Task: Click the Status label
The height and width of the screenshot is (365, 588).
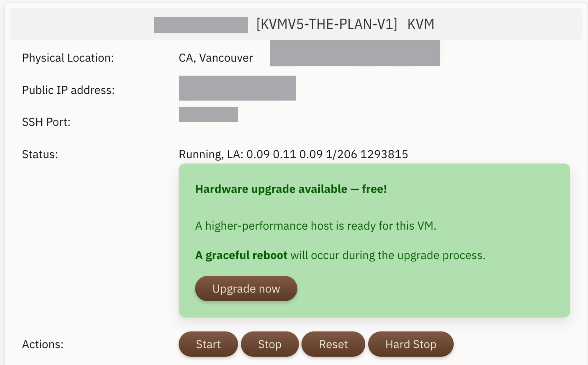Action: pyautogui.click(x=40, y=154)
